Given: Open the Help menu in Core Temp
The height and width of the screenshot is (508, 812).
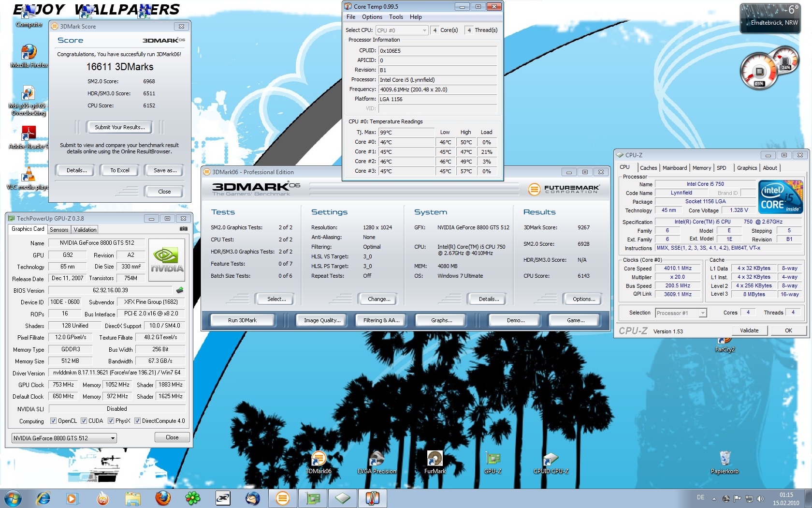Looking at the screenshot, I should click(x=416, y=17).
